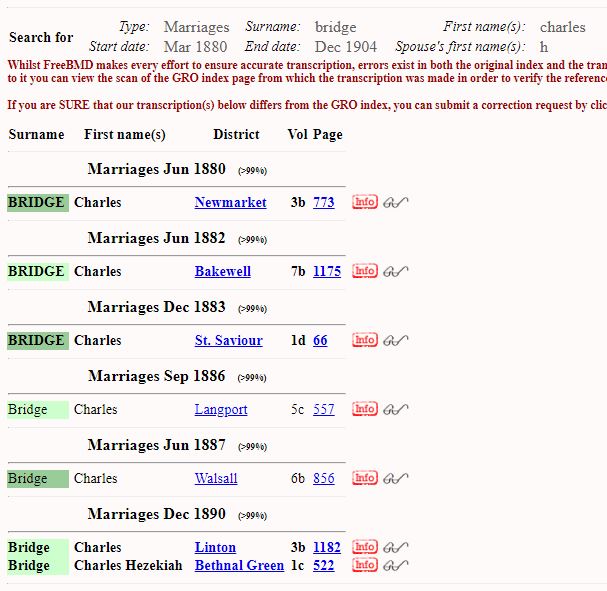
Task: View original scan via Walsall spectacles icon
Action: tap(396, 478)
